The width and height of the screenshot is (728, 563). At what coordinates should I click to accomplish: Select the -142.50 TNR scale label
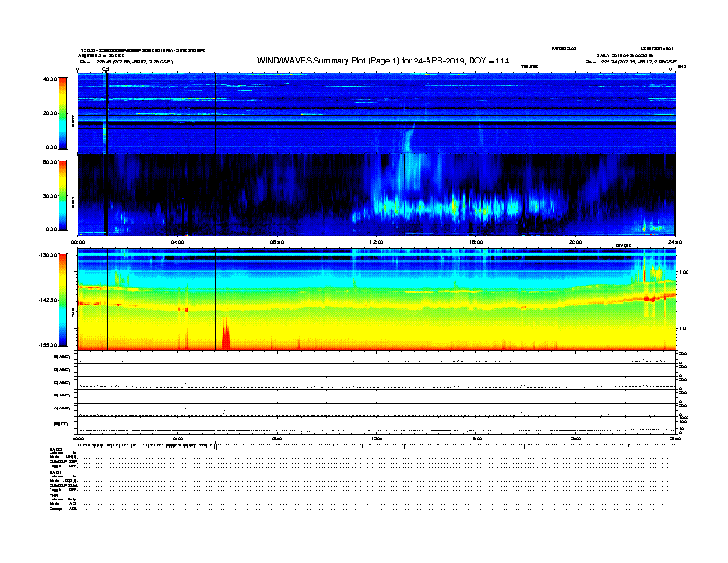[48, 300]
